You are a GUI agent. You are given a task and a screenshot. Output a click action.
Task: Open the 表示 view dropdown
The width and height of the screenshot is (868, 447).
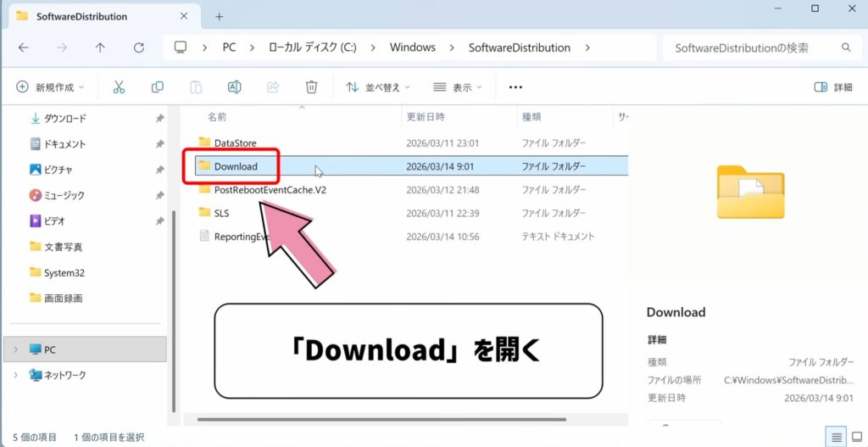coord(457,87)
